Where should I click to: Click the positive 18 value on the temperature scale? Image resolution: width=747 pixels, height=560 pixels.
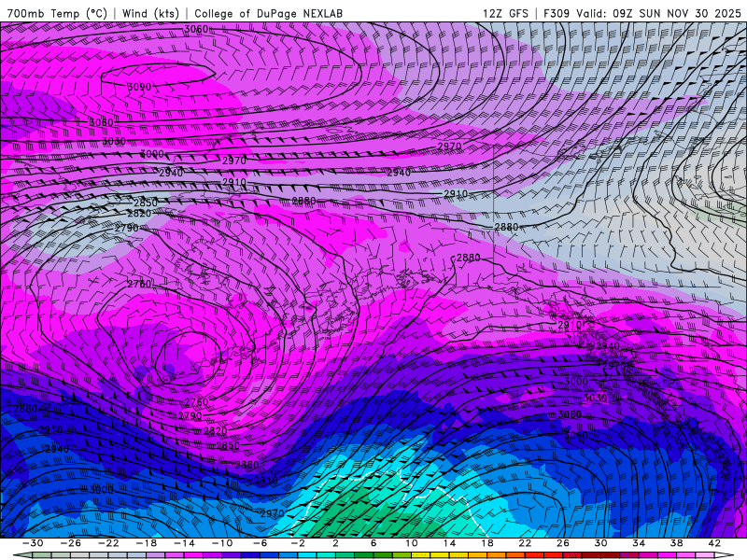click(486, 543)
